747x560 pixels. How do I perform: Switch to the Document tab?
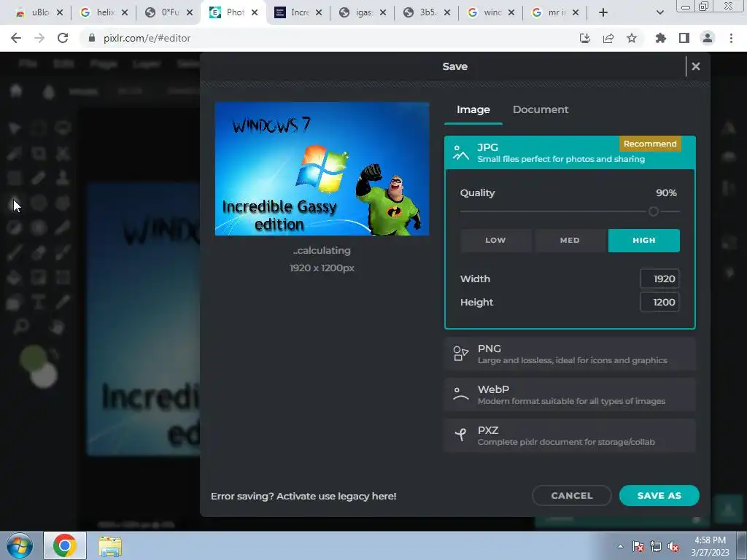coord(541,109)
